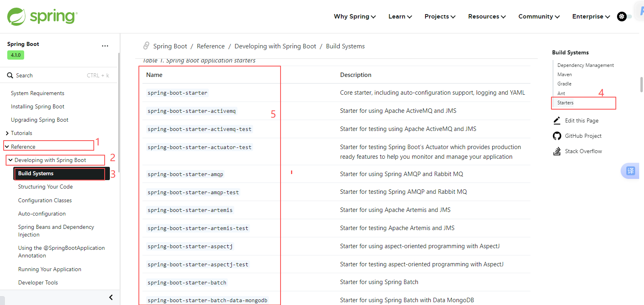Click spring-boot-starter-batch in the table

pos(187,282)
